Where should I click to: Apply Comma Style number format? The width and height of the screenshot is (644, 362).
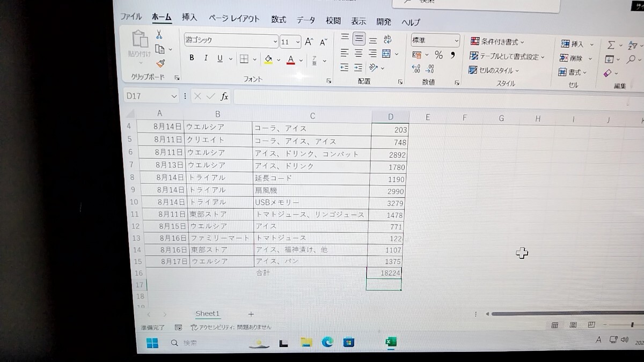(453, 55)
